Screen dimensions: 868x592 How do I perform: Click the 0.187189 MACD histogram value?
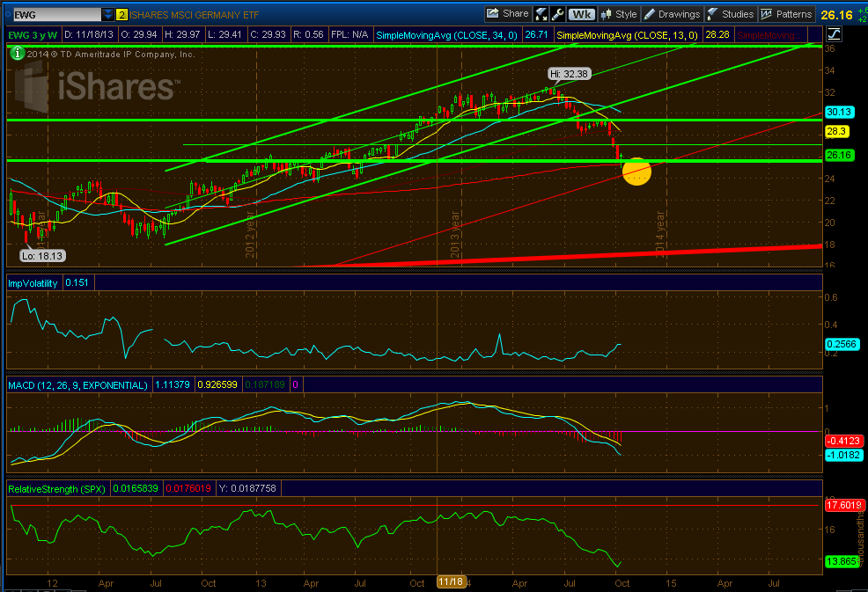[x=265, y=384]
